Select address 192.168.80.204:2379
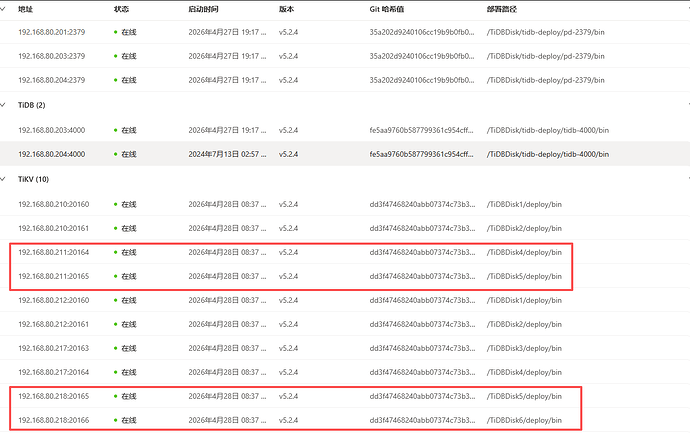The width and height of the screenshot is (690, 442). [x=51, y=80]
